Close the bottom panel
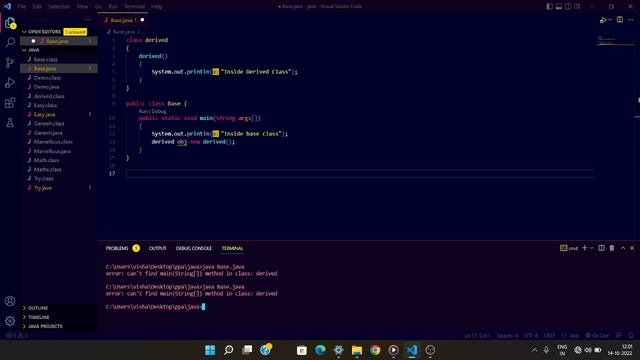Viewport: 640px width, 360px height. pos(632,248)
